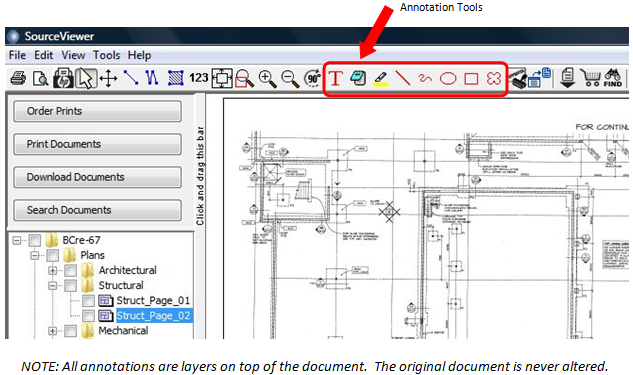This screenshot has height=375, width=633.
Task: Select the Structural folder label
Action: (x=121, y=286)
